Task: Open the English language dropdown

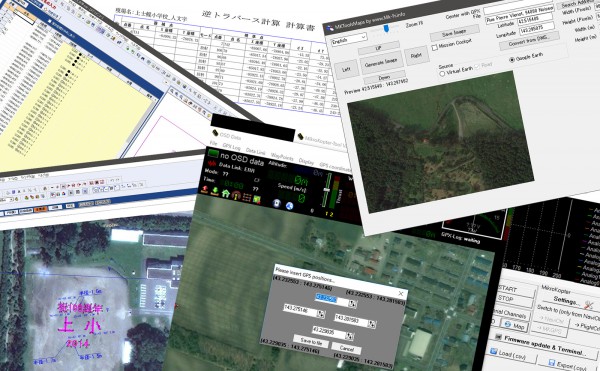Action: [x=349, y=39]
